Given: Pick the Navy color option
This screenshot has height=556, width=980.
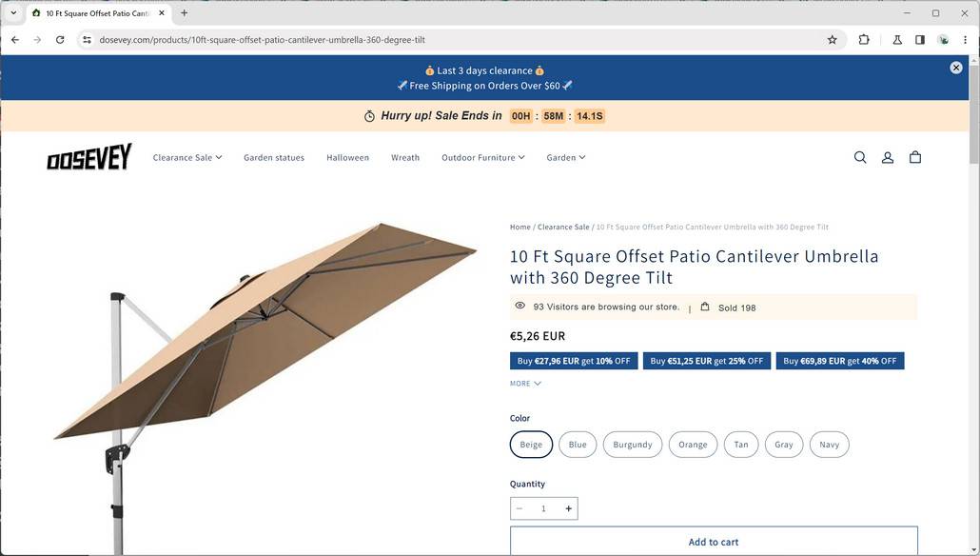Looking at the screenshot, I should pyautogui.click(x=830, y=445).
